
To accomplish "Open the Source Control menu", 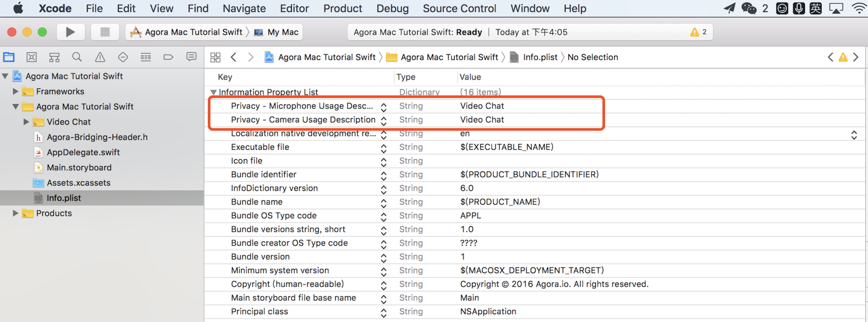I will (459, 8).
